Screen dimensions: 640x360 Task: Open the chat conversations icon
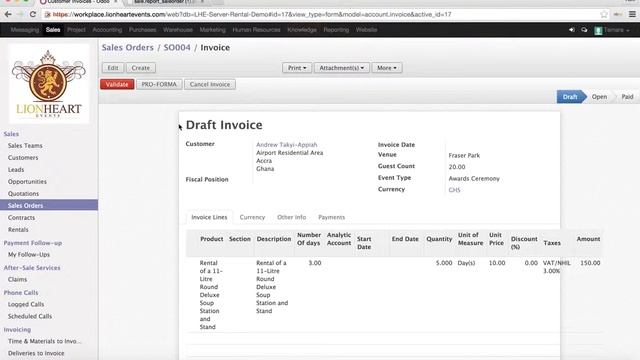pyautogui.click(x=584, y=30)
